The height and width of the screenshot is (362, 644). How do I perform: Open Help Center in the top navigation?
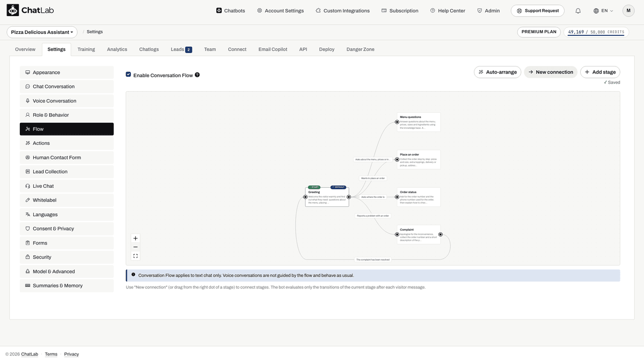[x=448, y=11]
